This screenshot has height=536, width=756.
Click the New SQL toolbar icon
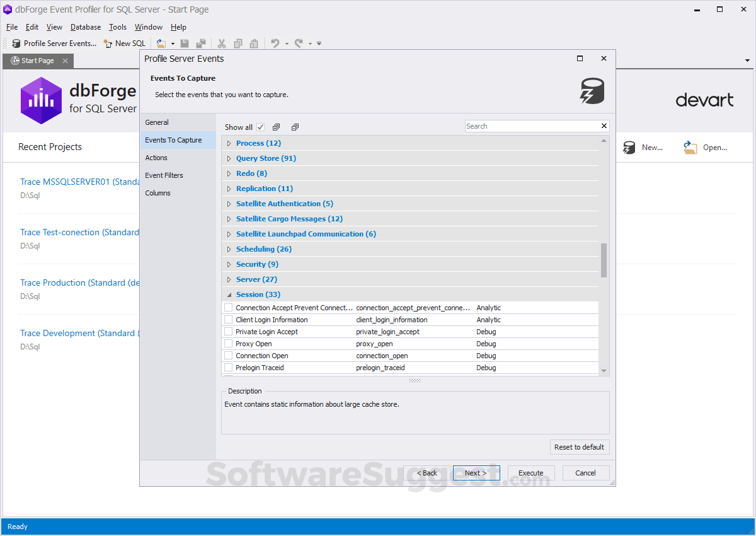pyautogui.click(x=108, y=44)
